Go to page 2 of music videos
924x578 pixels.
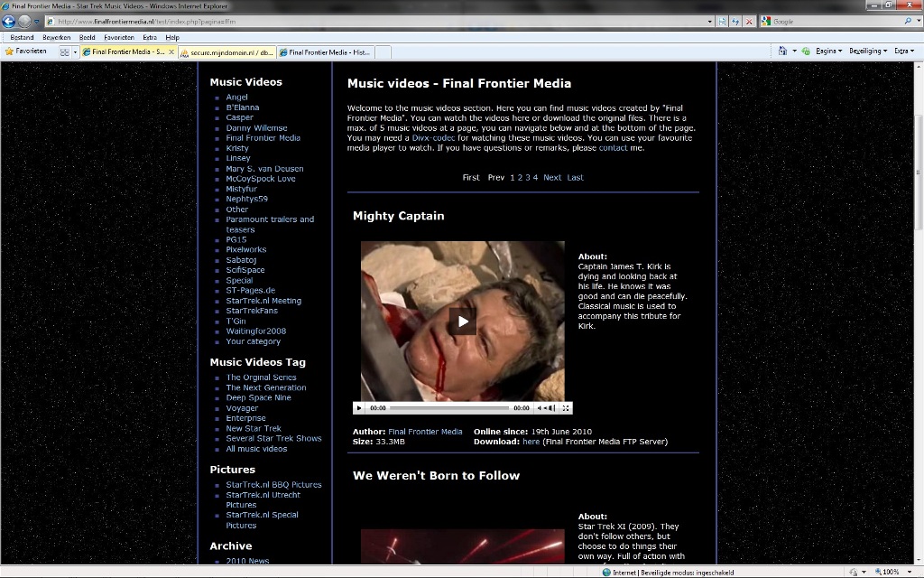point(521,178)
